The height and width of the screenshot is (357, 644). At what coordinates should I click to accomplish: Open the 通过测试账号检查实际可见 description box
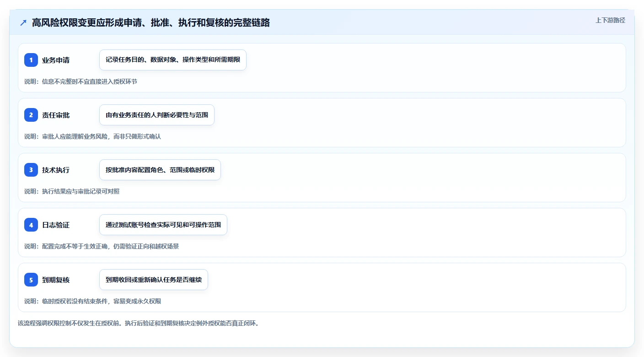(163, 225)
